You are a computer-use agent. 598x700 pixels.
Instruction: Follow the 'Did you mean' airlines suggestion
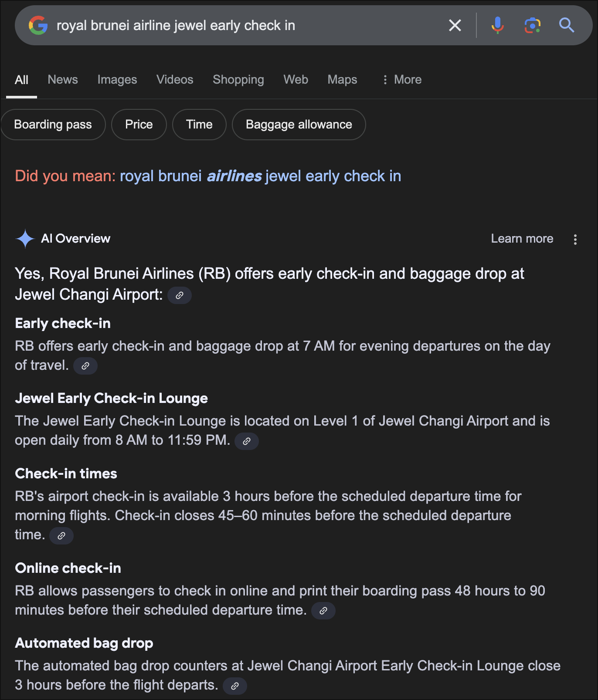[260, 176]
